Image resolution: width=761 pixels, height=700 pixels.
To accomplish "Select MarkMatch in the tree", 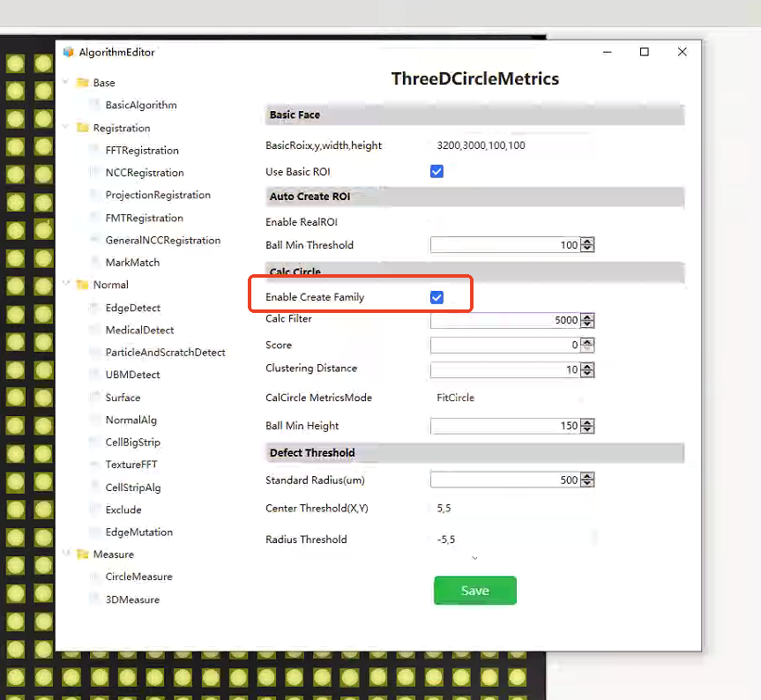I will (x=132, y=263).
